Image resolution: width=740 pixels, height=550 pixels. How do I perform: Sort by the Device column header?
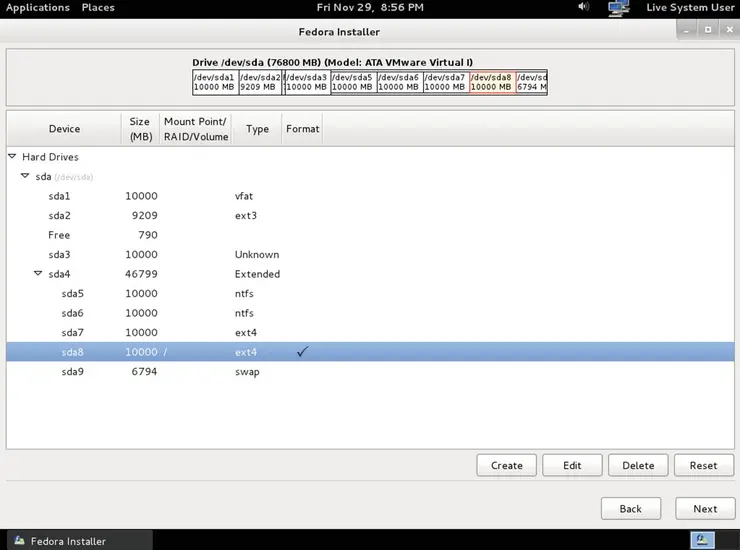coord(64,129)
